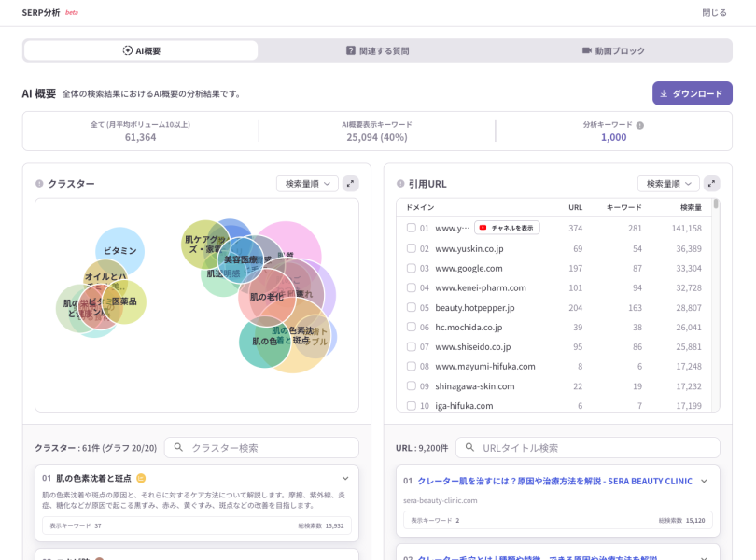
Task: Click the info icon beside 分析キーワード
Action: (640, 125)
